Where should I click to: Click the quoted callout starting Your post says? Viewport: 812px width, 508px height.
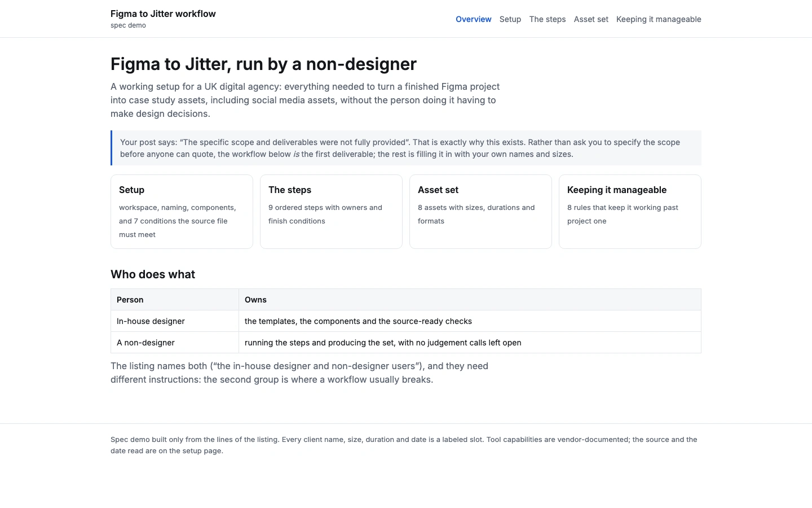[406, 148]
